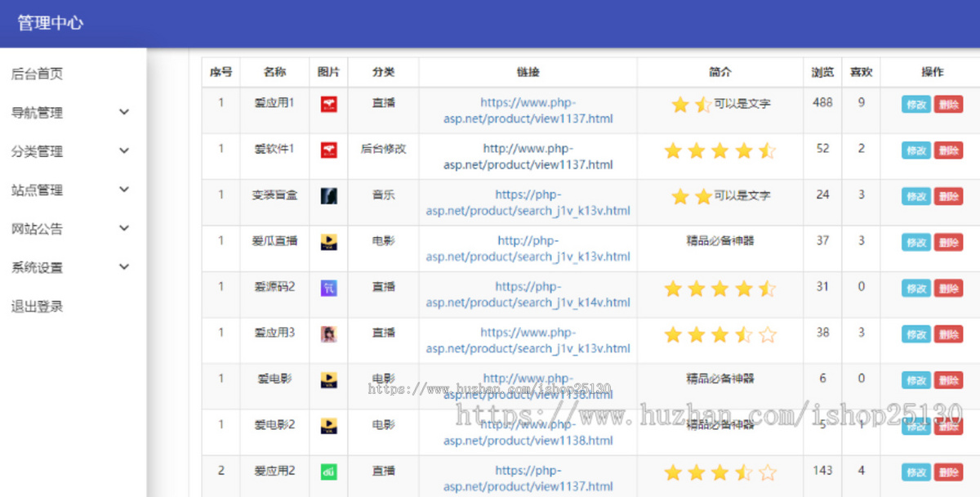Click the 序号 column header
Viewport: 980px width, 497px height.
[x=220, y=72]
